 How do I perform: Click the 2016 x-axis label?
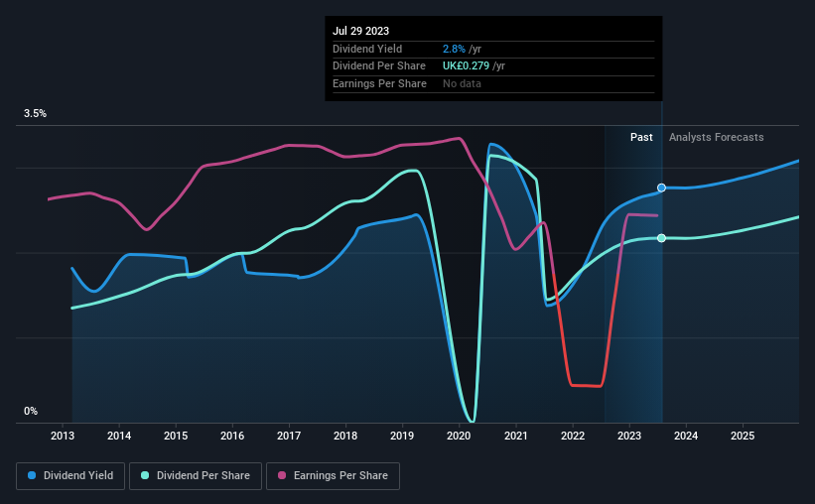[232, 436]
